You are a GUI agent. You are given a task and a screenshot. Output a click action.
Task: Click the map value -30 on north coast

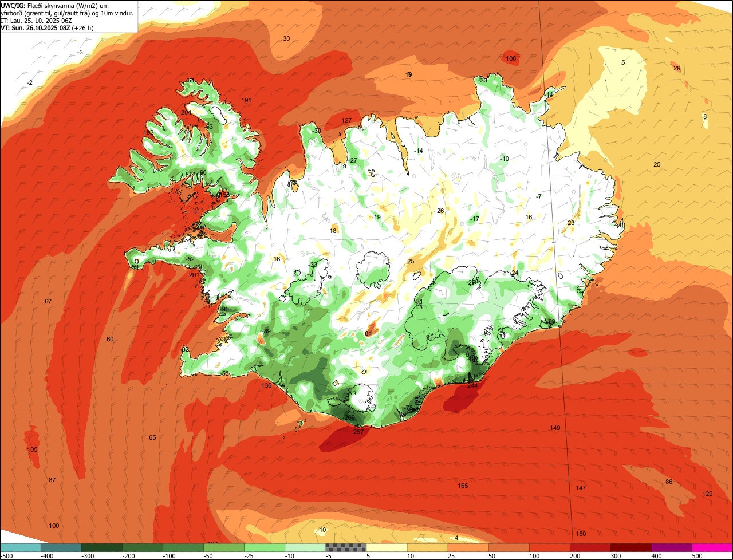coord(317,131)
